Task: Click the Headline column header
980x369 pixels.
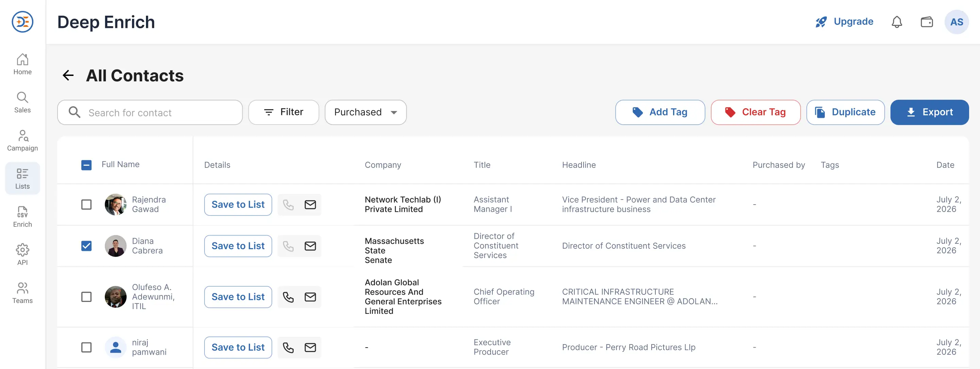Action: (579, 165)
